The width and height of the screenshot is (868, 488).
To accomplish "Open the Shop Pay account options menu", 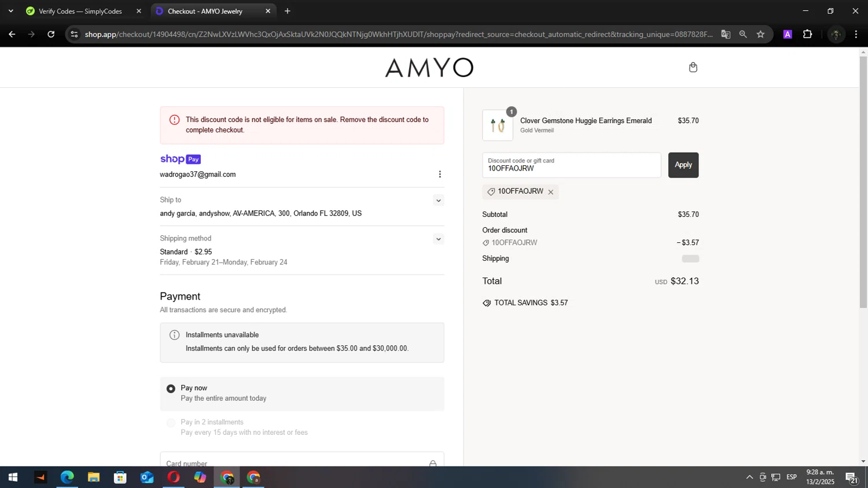I will pos(440,174).
